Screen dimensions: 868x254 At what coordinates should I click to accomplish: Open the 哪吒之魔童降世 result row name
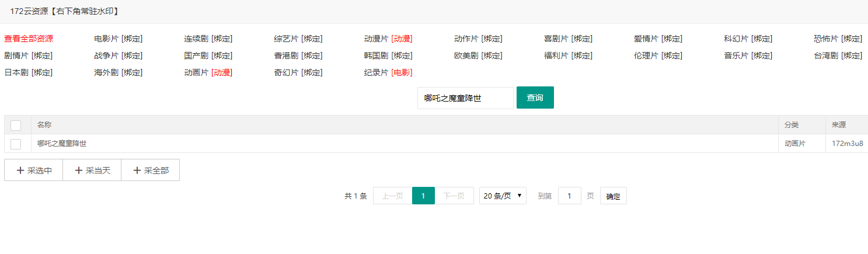[x=62, y=144]
